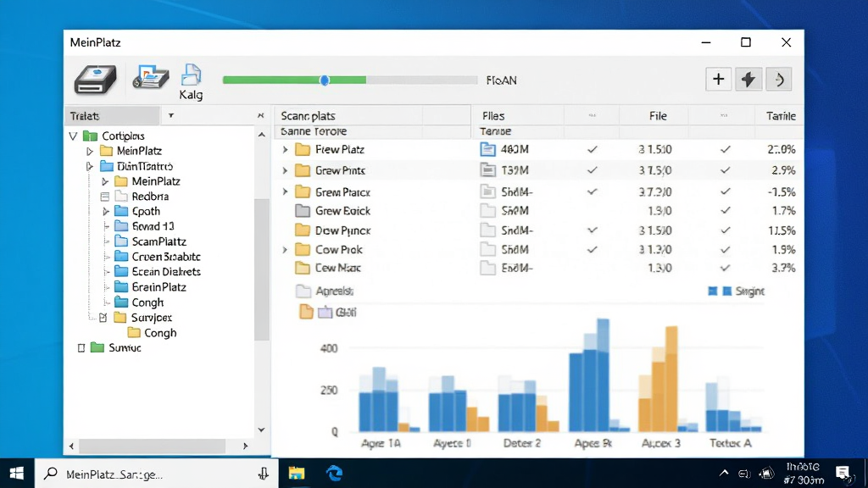Select the Agrealst folder item
Image resolution: width=868 pixels, height=488 pixels.
tap(325, 291)
